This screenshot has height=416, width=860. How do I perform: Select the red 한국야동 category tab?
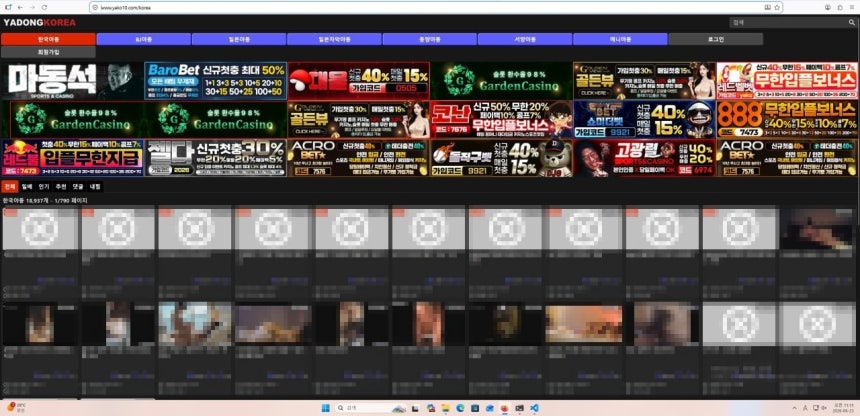coord(48,39)
